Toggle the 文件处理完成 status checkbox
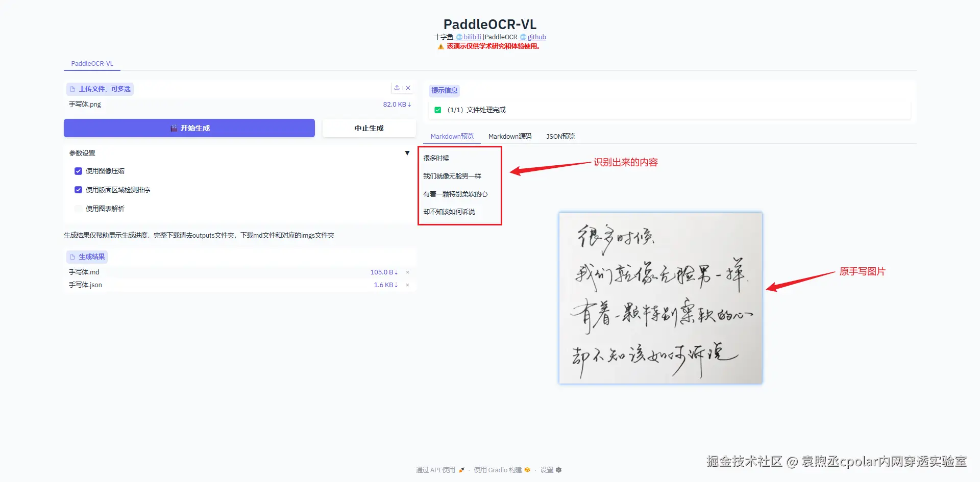This screenshot has width=980, height=482. tap(437, 110)
